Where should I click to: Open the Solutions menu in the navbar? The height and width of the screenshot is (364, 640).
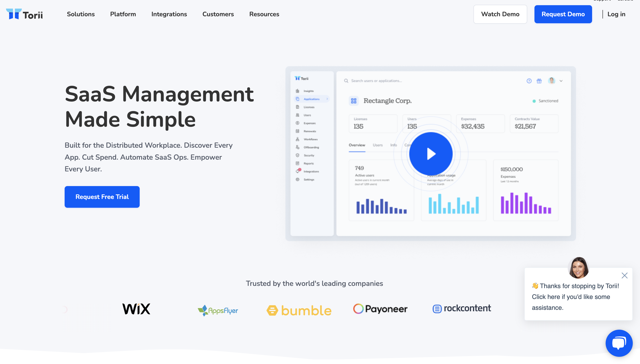[80, 14]
